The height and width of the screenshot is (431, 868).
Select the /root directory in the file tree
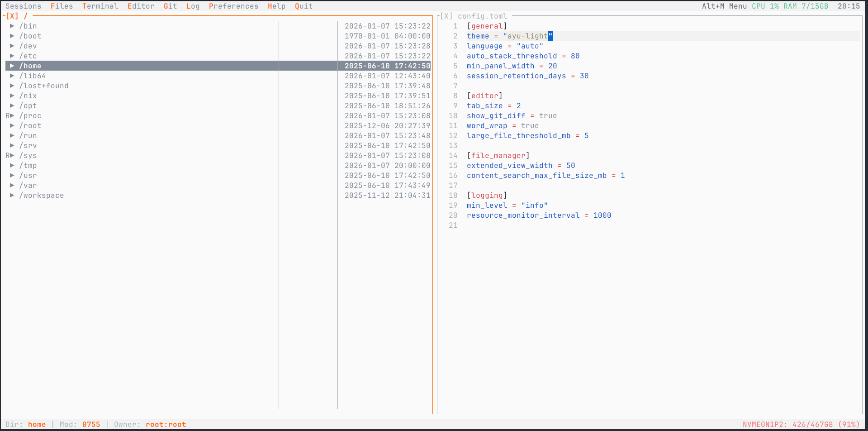(30, 125)
